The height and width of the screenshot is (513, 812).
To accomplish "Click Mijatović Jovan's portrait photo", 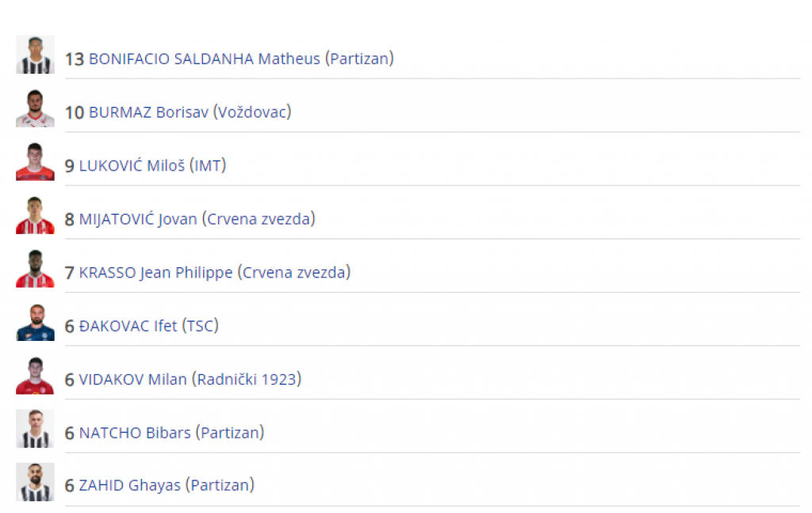I will 35,215.
